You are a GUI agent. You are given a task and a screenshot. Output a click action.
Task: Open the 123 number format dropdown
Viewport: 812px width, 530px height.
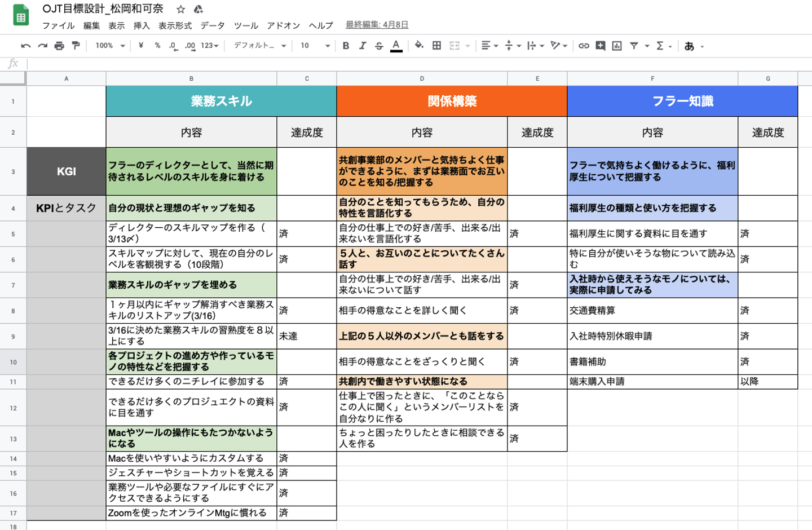[x=209, y=46]
